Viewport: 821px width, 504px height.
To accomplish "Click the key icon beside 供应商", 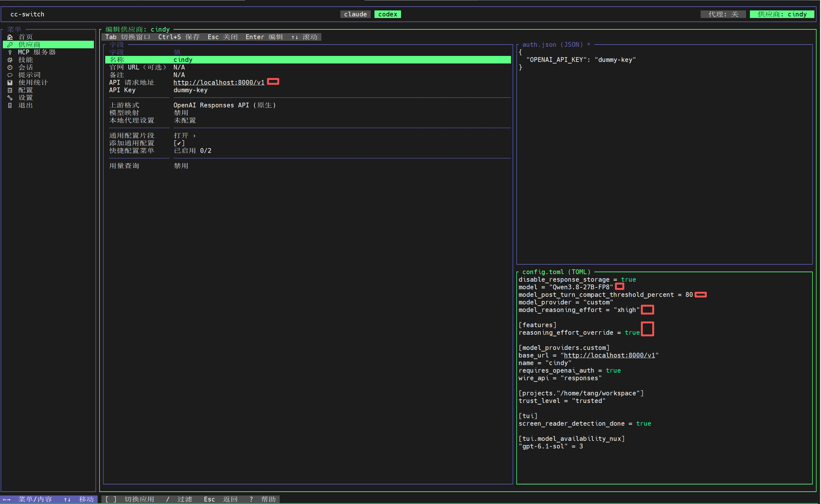I will [x=10, y=45].
